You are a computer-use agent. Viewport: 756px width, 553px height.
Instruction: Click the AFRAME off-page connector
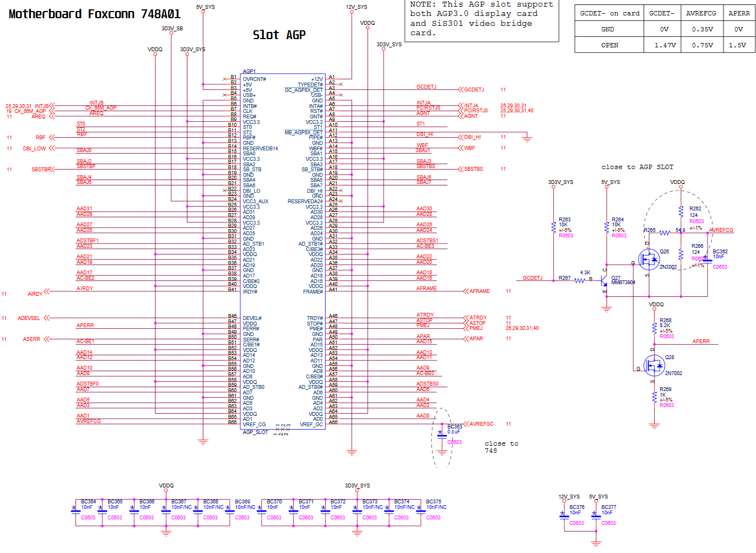coord(477,291)
